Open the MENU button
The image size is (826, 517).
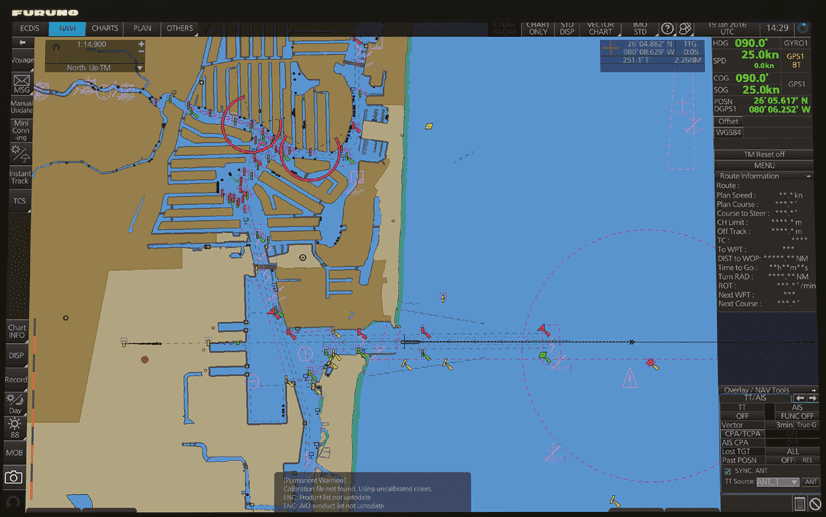coord(764,165)
